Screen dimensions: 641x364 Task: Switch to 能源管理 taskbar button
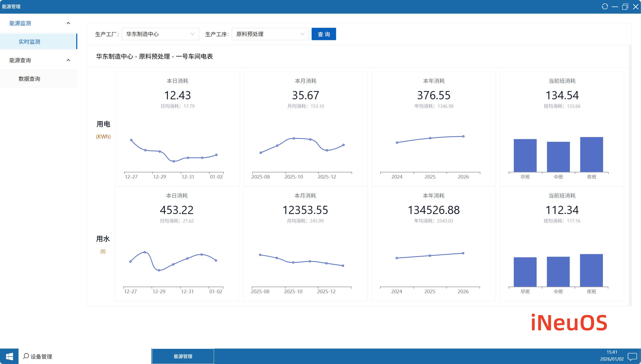[x=183, y=356]
